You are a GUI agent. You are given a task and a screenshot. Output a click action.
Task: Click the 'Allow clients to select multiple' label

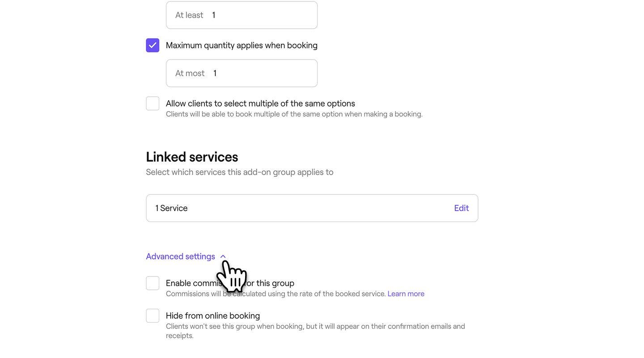pyautogui.click(x=260, y=103)
